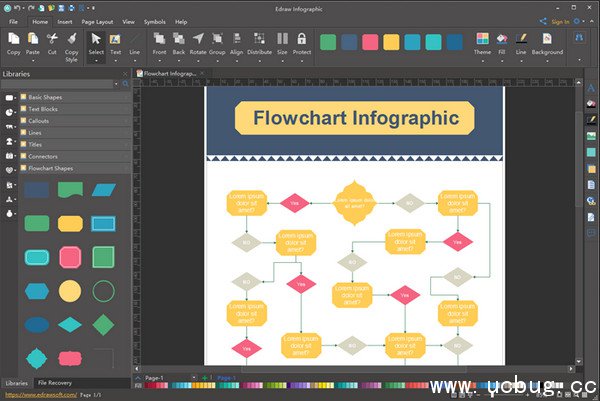Open the Insert ribbon tab

(x=65, y=21)
